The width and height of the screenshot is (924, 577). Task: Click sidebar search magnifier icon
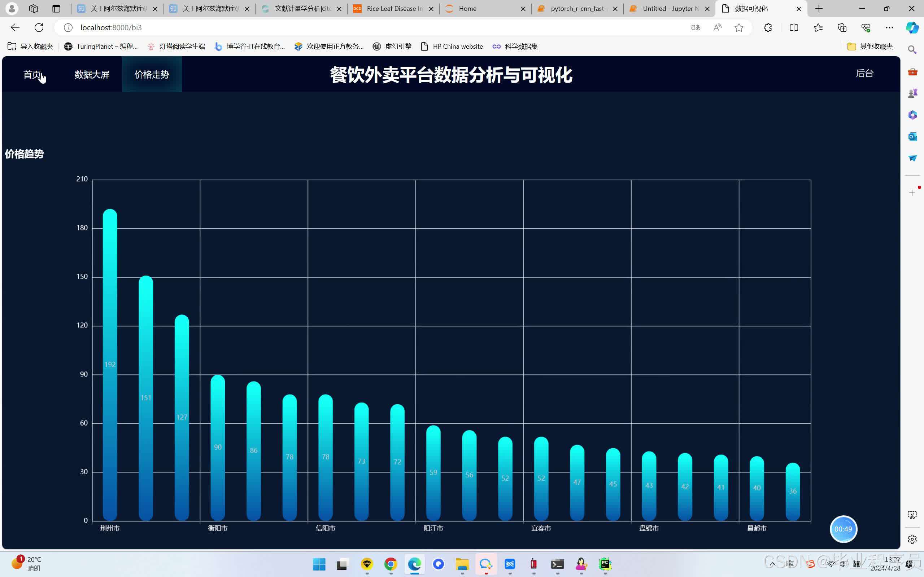912,50
